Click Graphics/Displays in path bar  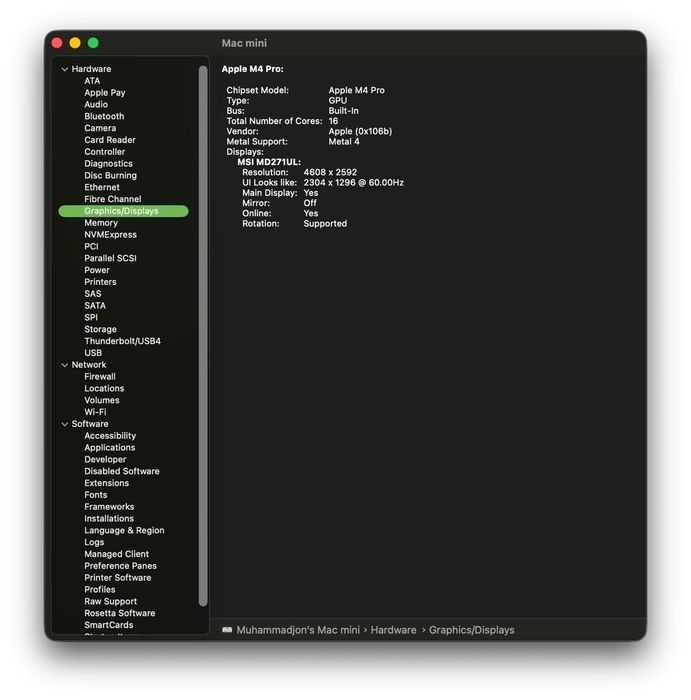point(471,630)
